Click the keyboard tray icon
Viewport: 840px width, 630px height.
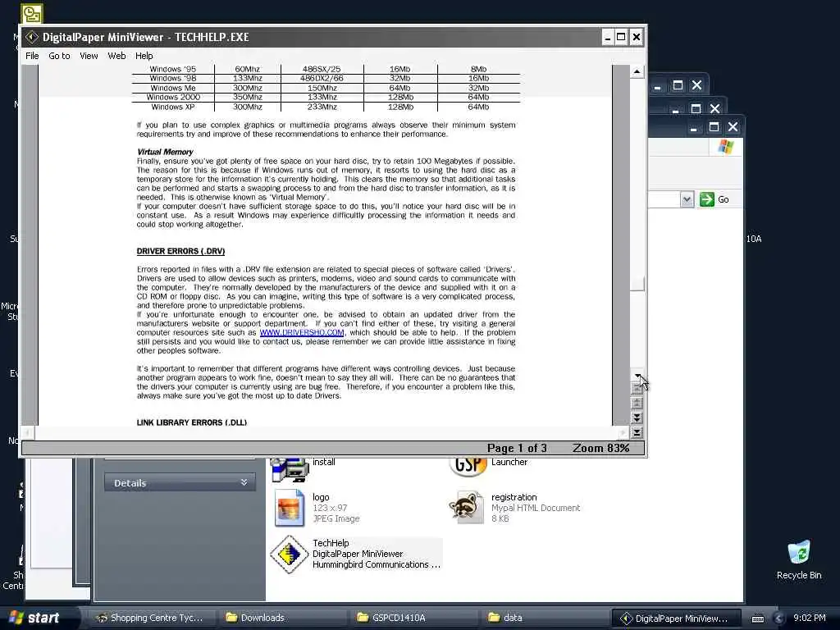pyautogui.click(x=757, y=619)
